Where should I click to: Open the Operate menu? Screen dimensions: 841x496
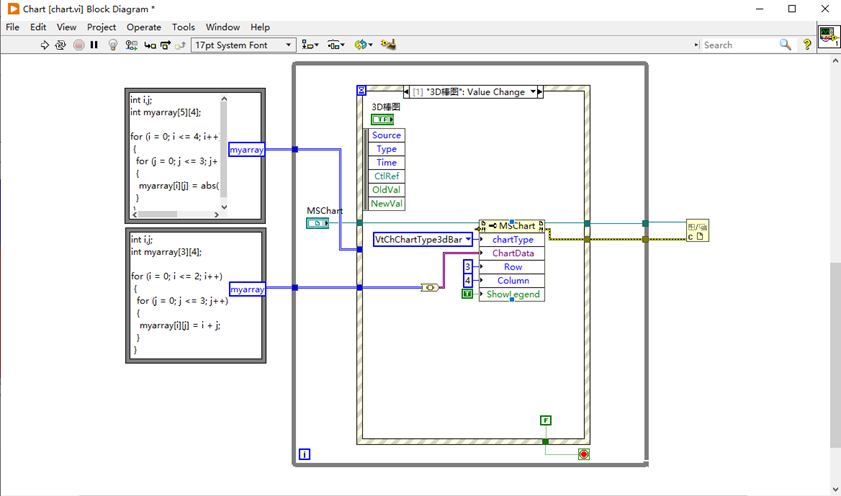click(x=144, y=27)
